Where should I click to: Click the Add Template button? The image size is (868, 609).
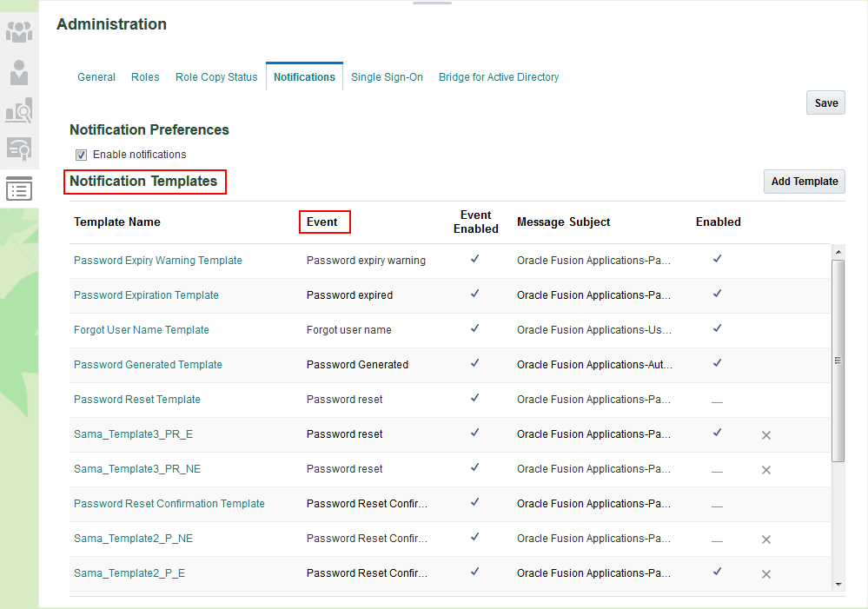[804, 182]
